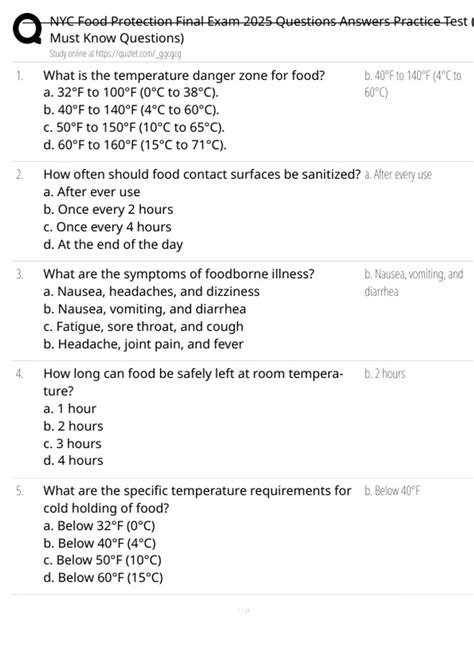This screenshot has width=474, height=671.
Task: Click the page number at bottom
Action: point(243,611)
